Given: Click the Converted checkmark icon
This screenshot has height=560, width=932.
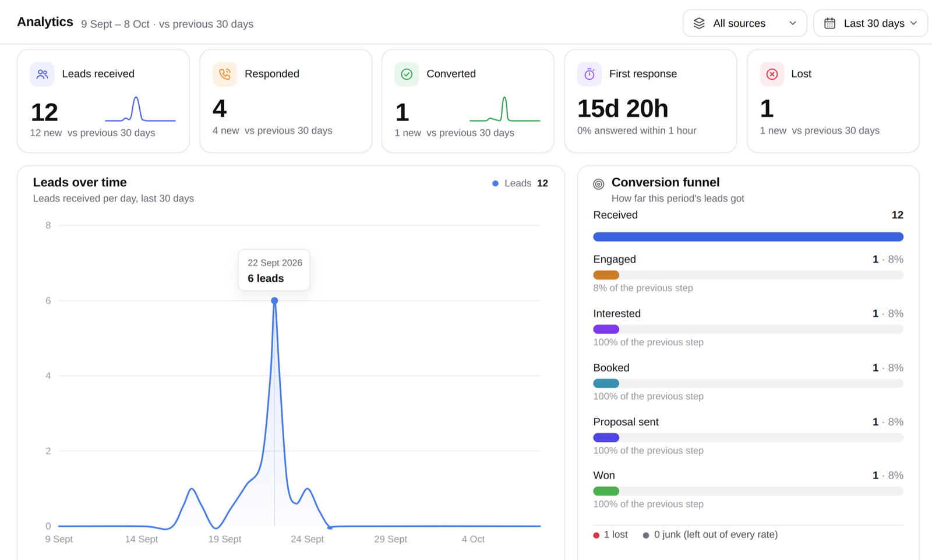Looking at the screenshot, I should pos(407,74).
